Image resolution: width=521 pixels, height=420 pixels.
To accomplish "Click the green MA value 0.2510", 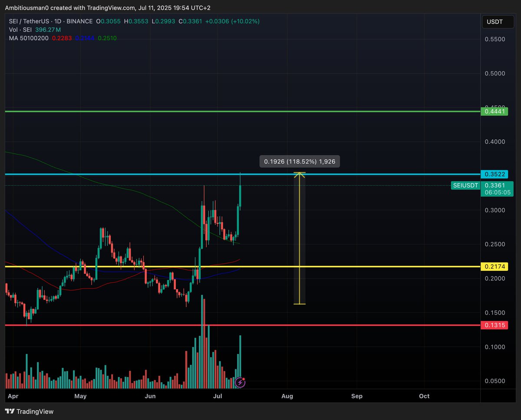I will click(x=107, y=38).
